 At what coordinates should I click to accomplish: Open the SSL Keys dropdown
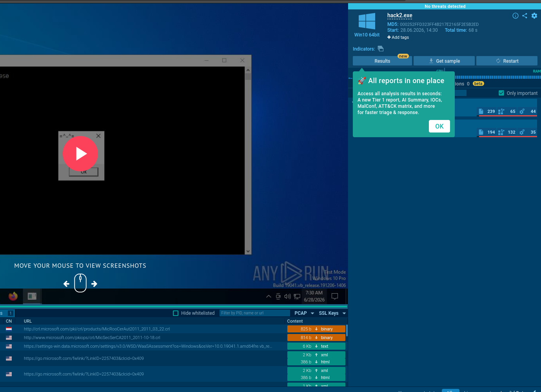tap(332, 313)
